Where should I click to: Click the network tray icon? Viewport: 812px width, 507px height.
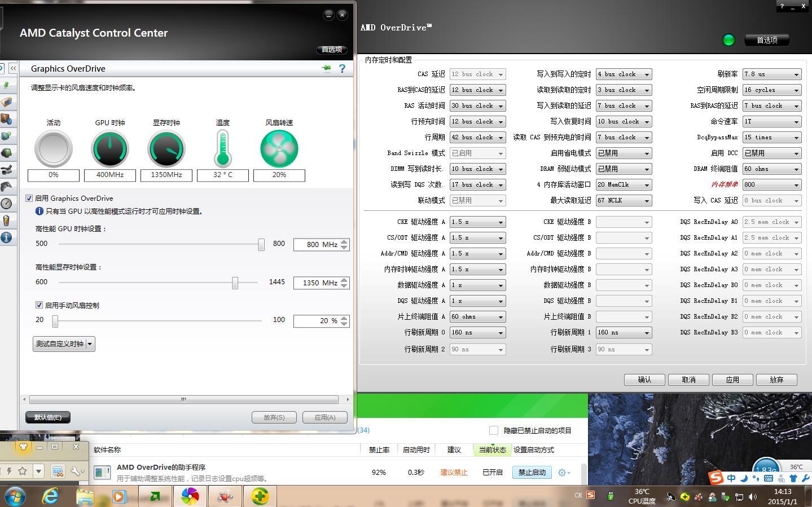739,497
